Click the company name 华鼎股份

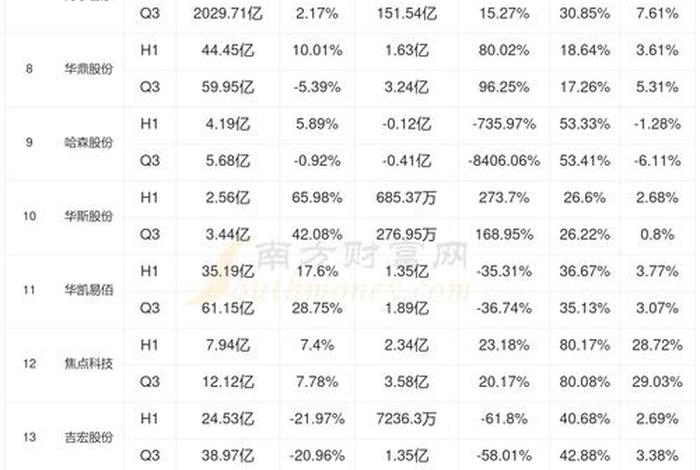pyautogui.click(x=93, y=70)
